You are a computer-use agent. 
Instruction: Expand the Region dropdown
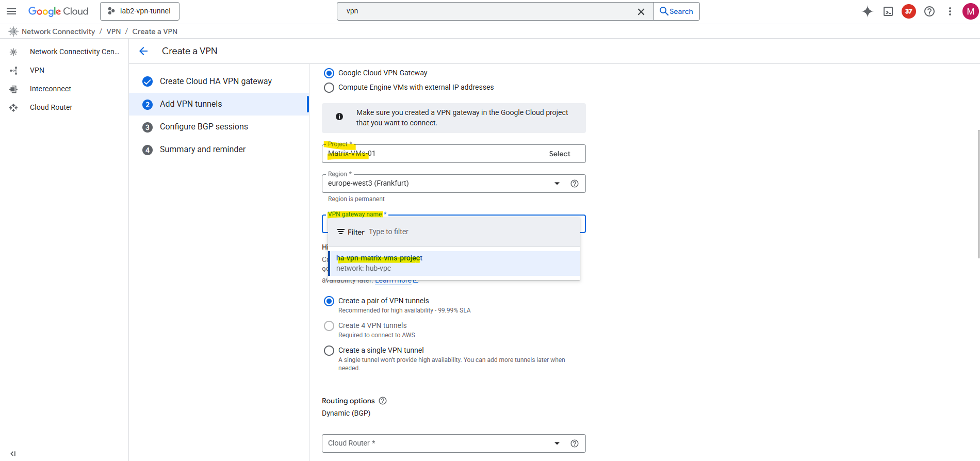point(557,184)
